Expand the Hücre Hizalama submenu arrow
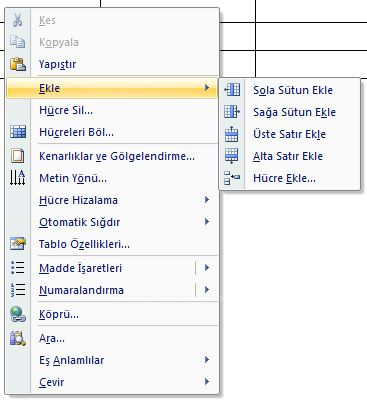 point(207,200)
